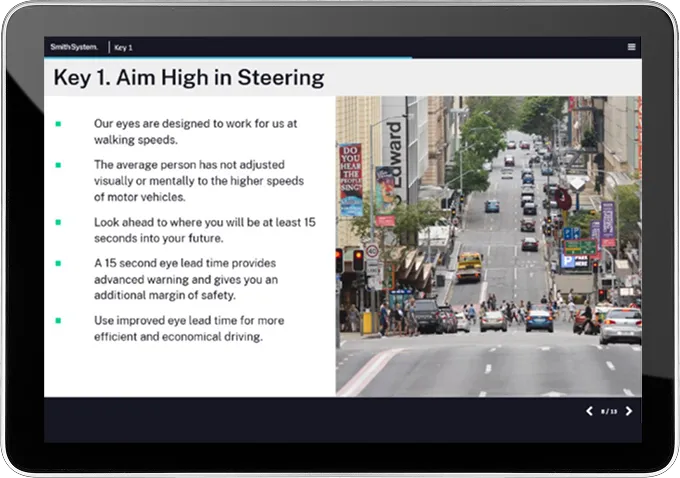This screenshot has width=680, height=478.
Task: Click the teal course progress bar under header
Action: pos(200,58)
